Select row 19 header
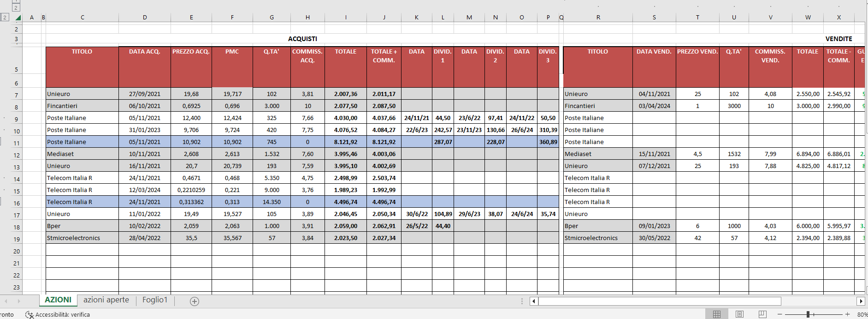The width and height of the screenshot is (868, 319). (x=17, y=240)
